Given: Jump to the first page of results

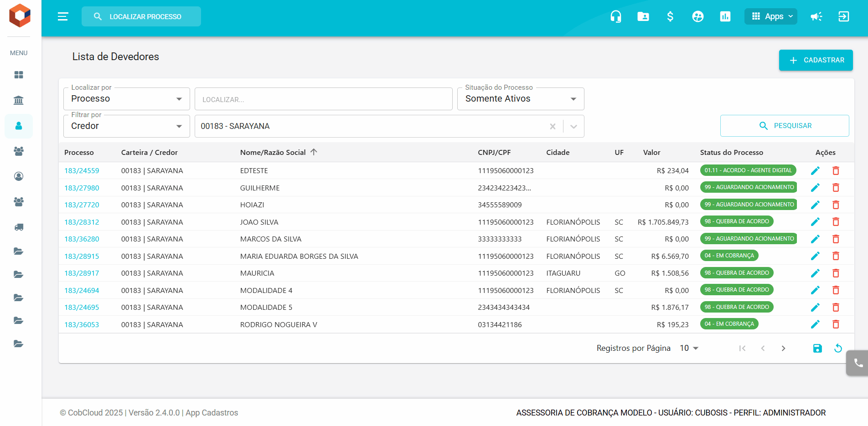Looking at the screenshot, I should click(742, 348).
